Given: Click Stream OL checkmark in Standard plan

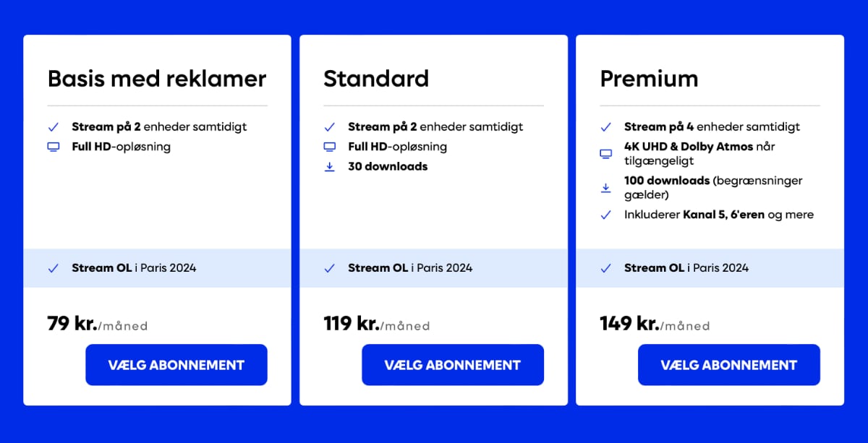Looking at the screenshot, I should (329, 268).
